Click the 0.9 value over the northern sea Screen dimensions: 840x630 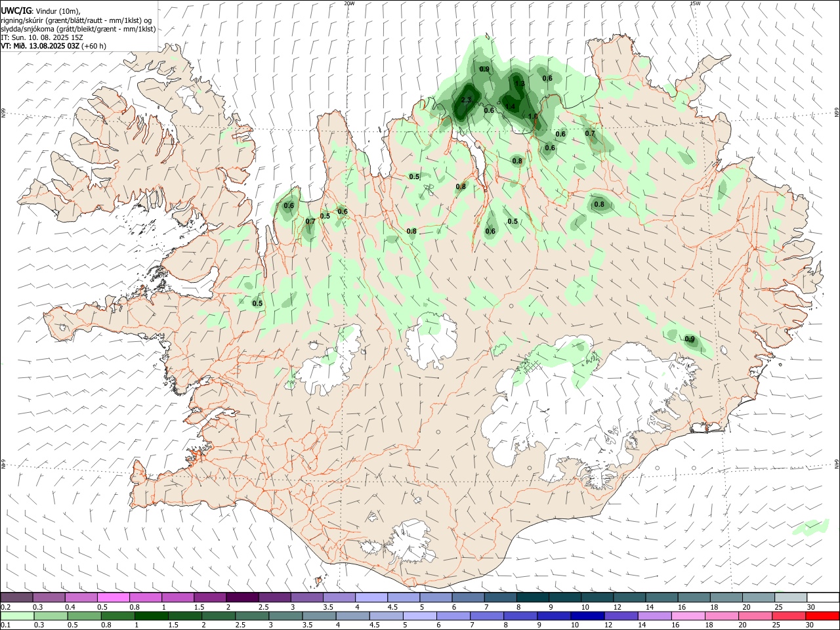484,69
